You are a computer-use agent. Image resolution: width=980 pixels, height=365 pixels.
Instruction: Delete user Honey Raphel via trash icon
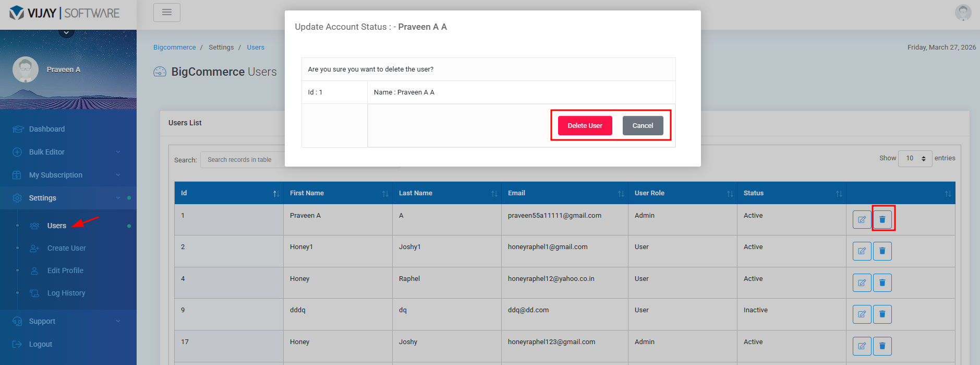(882, 282)
